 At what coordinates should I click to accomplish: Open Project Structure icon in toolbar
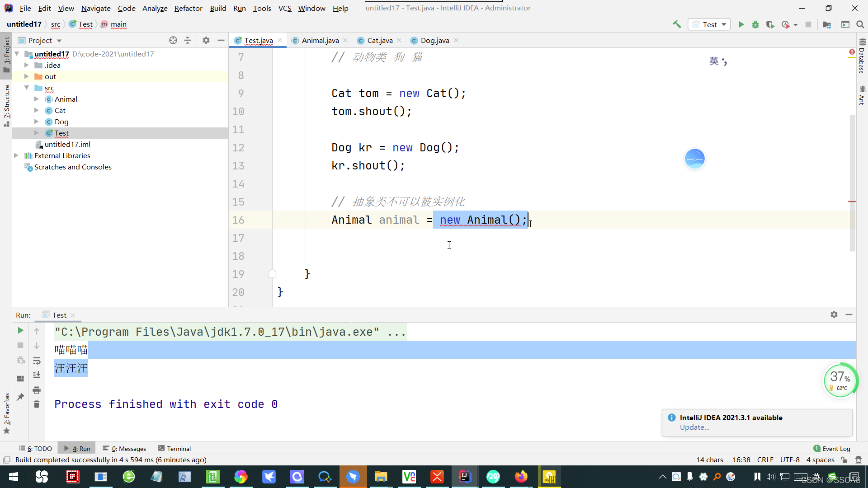(x=827, y=24)
